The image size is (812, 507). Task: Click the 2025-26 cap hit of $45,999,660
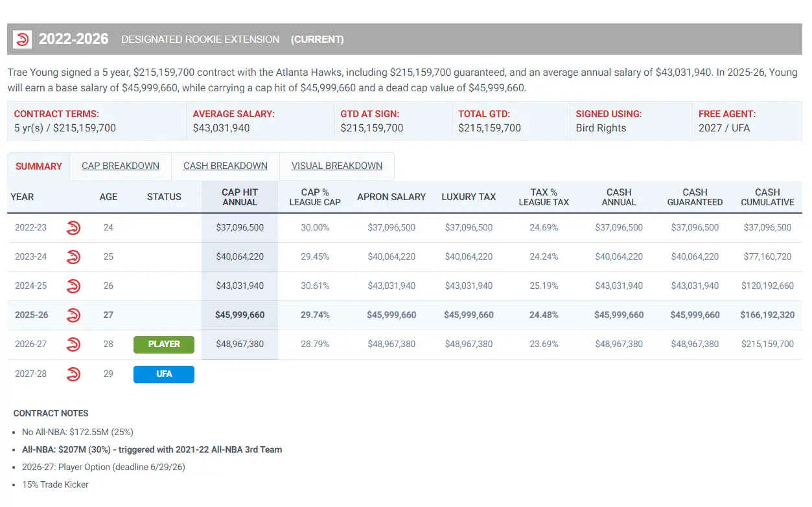(x=240, y=315)
